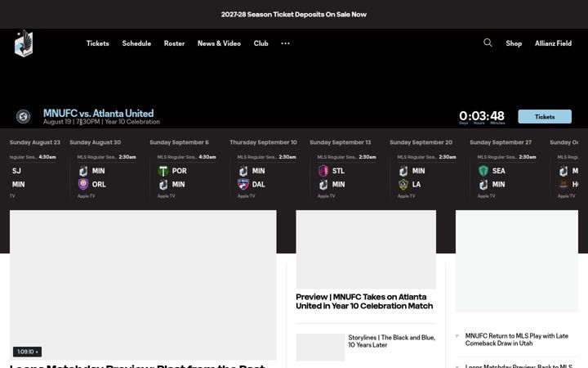Open the Allianz Field link
Image resolution: width=588 pixels, height=368 pixels.
pyautogui.click(x=553, y=43)
